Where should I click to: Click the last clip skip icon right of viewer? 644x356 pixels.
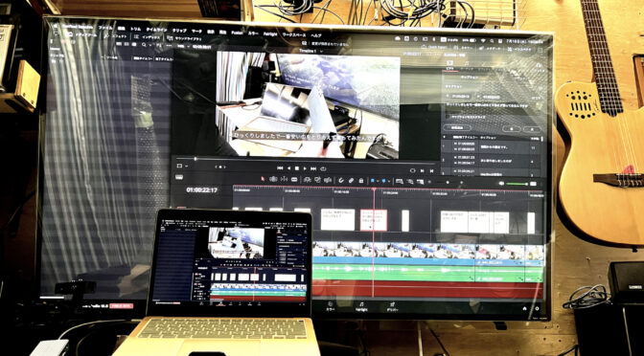pyautogui.click(x=431, y=170)
